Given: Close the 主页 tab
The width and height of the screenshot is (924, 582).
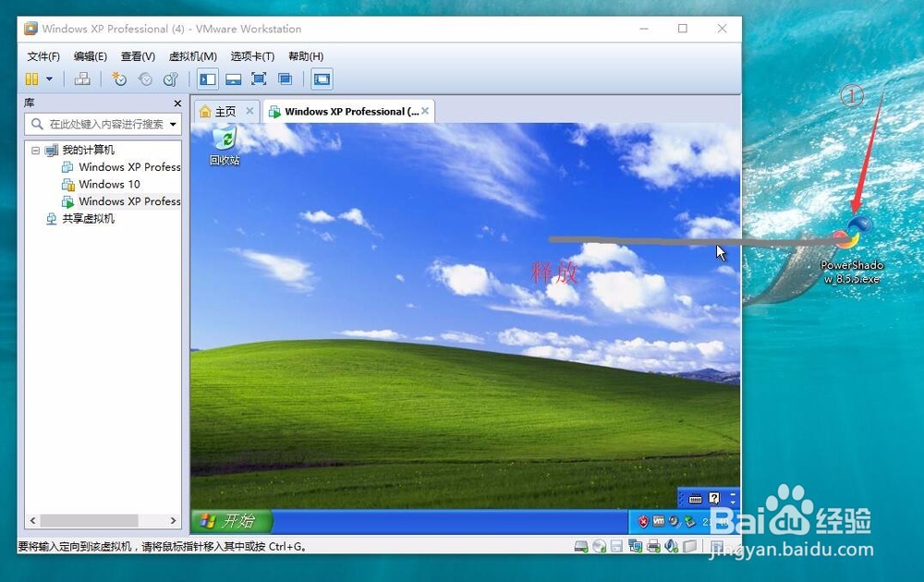Looking at the screenshot, I should coord(249,111).
